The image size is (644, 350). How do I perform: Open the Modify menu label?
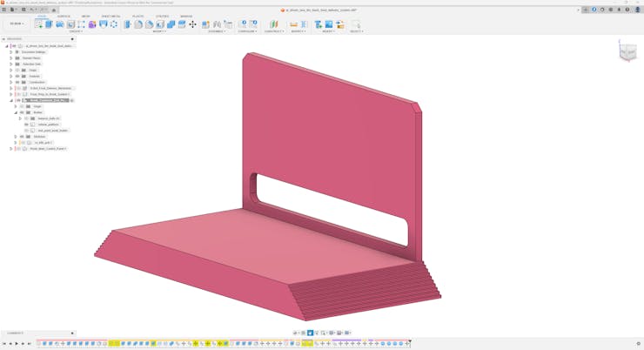(x=160, y=31)
